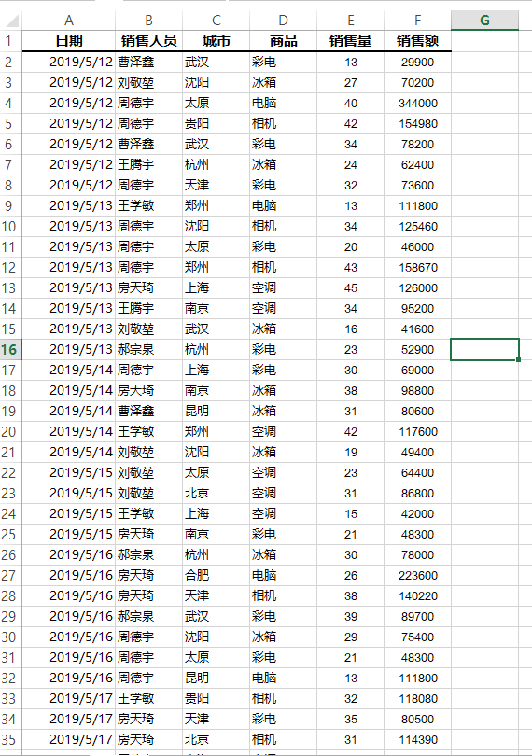Click date 2019/5/12 in row 2
The image size is (532, 756).
coord(69,63)
